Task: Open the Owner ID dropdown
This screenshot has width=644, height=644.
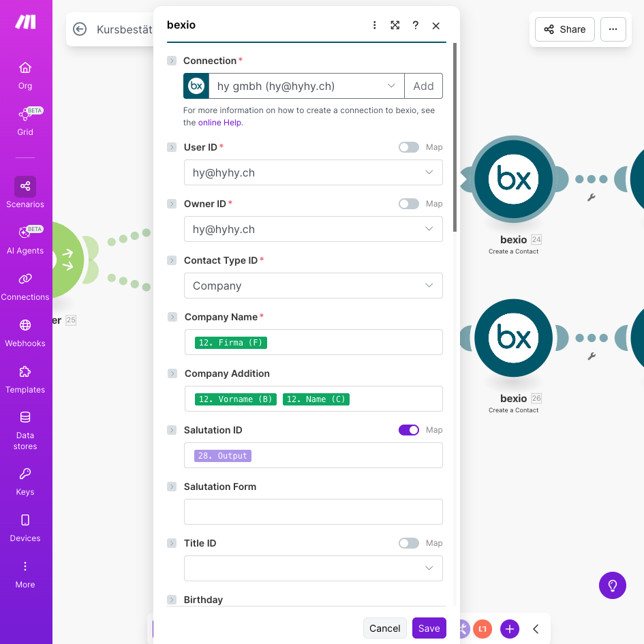Action: pyautogui.click(x=313, y=229)
